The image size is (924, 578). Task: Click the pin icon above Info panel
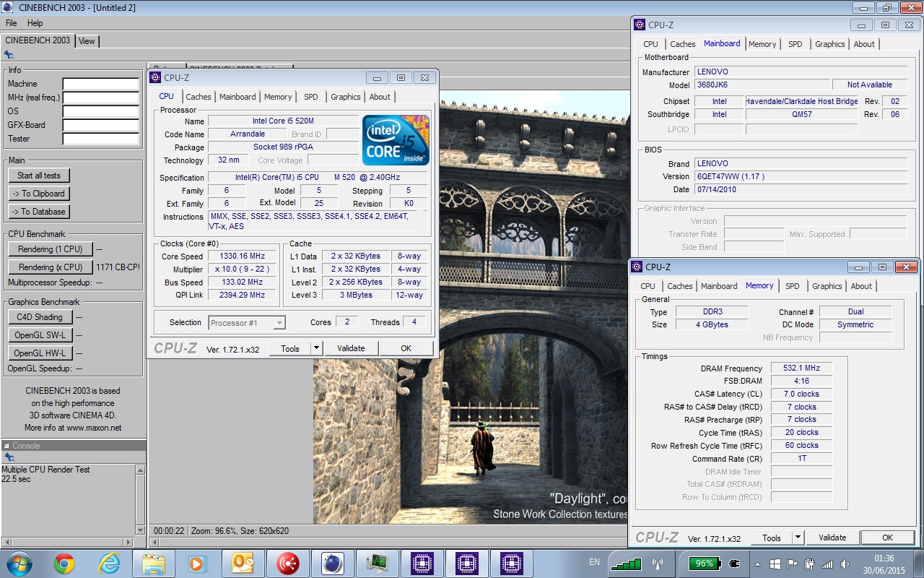tap(9, 54)
